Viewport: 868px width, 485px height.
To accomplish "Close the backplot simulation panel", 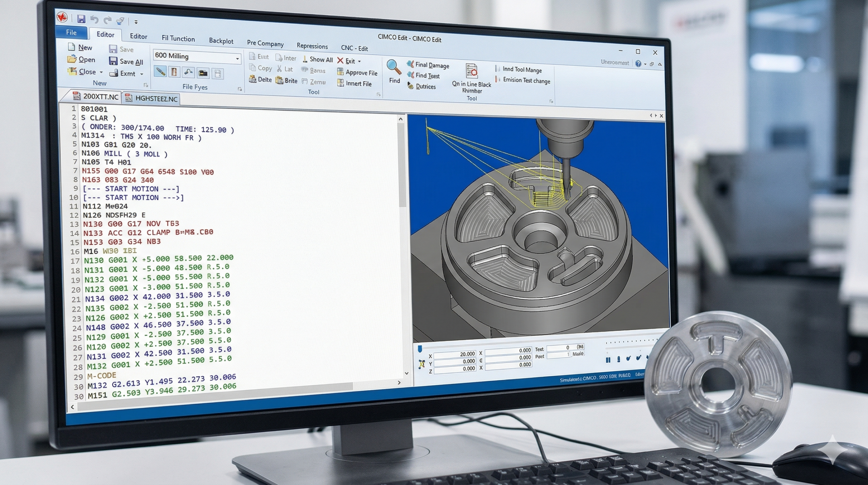I will [x=661, y=116].
